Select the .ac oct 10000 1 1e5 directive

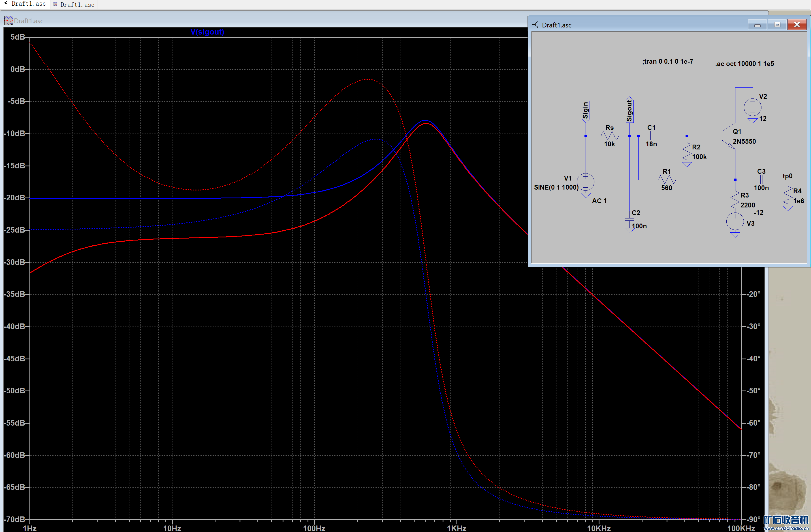tap(744, 64)
